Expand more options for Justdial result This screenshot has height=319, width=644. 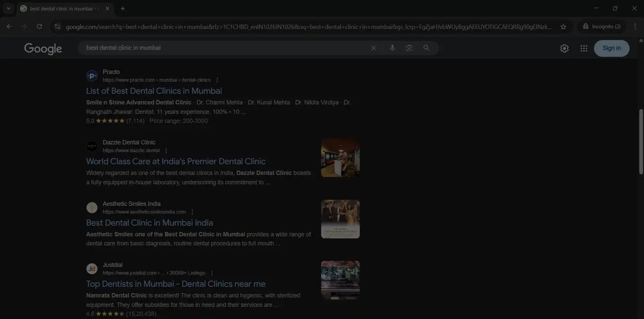point(212,273)
